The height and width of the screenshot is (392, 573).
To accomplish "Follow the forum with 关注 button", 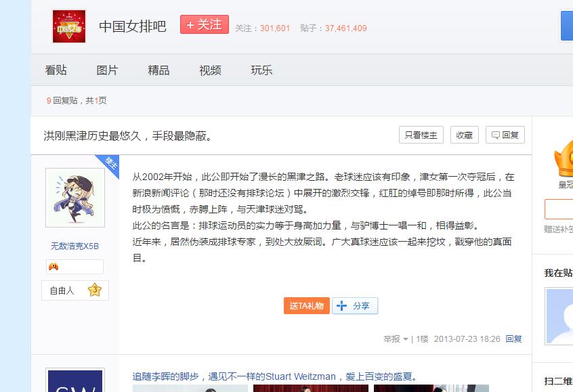I will 204,24.
